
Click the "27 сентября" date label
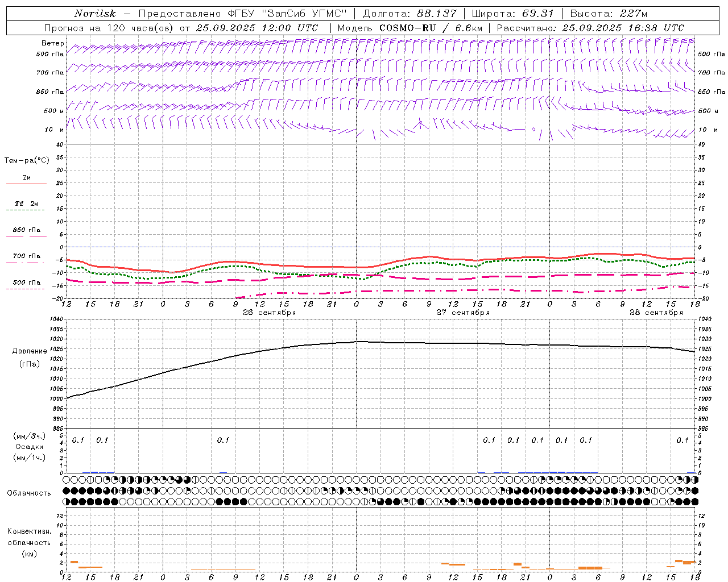point(463,313)
